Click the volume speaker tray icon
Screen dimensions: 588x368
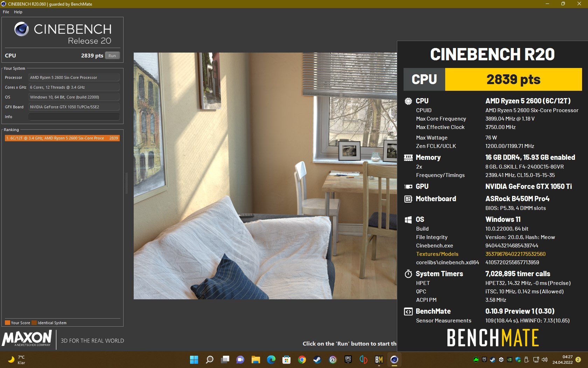pos(545,360)
